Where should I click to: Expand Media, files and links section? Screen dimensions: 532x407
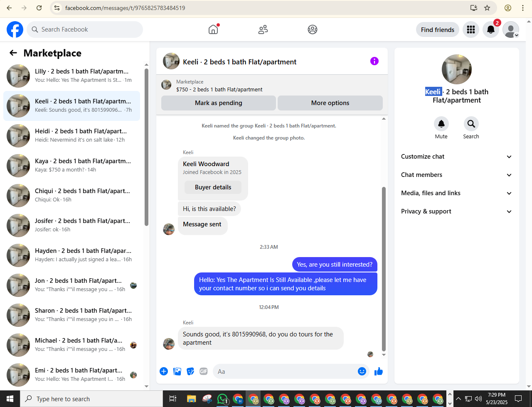(457, 193)
